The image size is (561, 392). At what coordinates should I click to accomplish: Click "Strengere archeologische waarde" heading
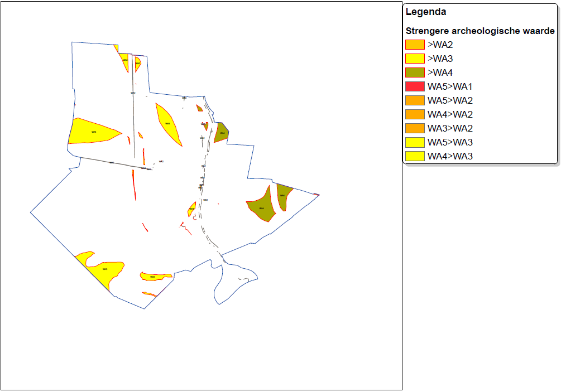coord(480,31)
